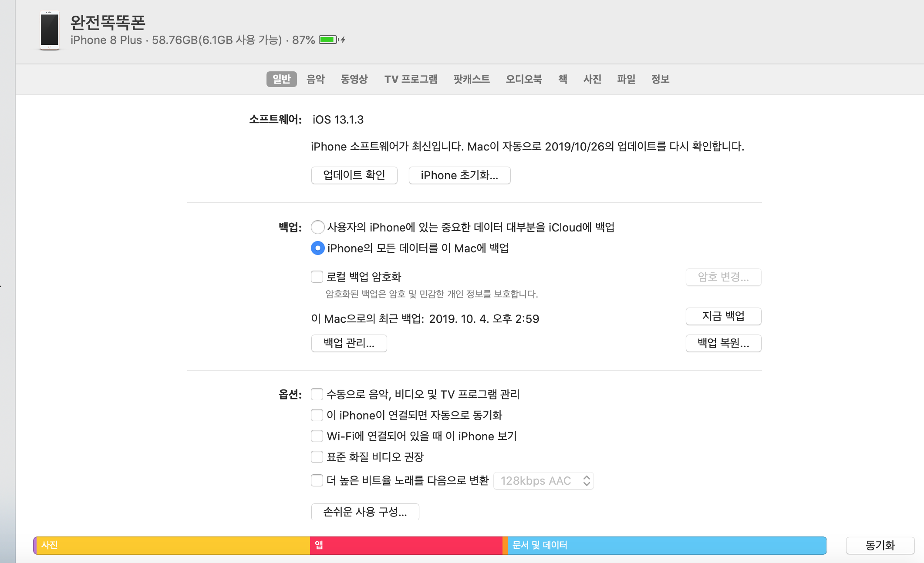Enable show iPhone when on Wi-Fi
924x563 pixels.
[x=317, y=436]
